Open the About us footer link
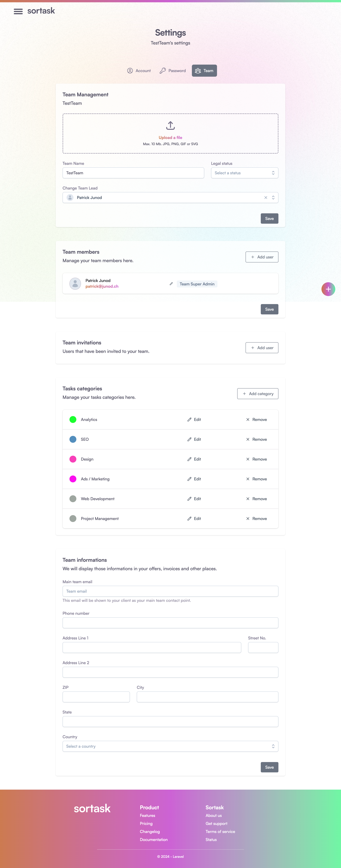 tap(214, 815)
